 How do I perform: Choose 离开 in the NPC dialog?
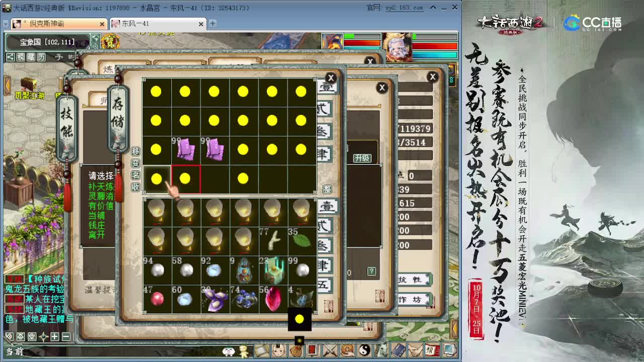(x=97, y=235)
